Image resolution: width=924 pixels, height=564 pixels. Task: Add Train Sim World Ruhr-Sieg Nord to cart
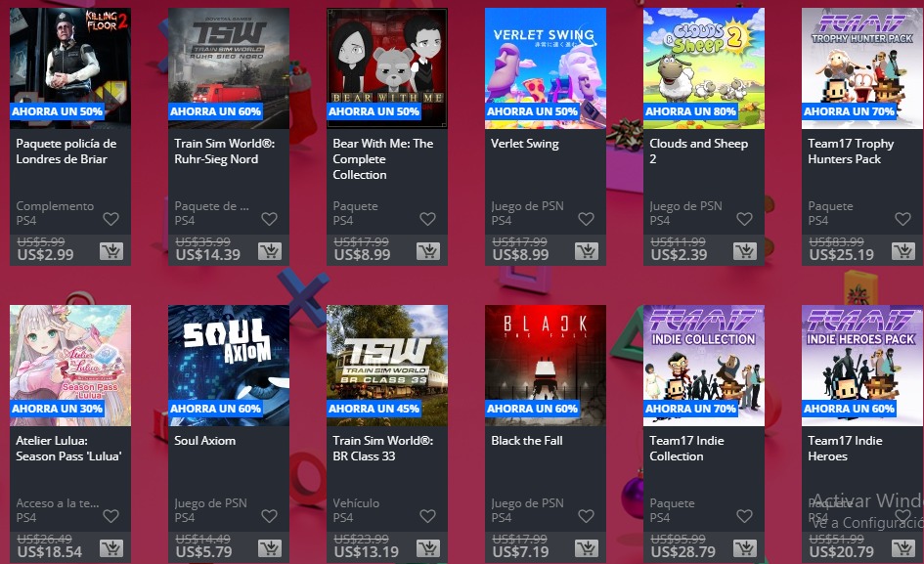pyautogui.click(x=270, y=251)
